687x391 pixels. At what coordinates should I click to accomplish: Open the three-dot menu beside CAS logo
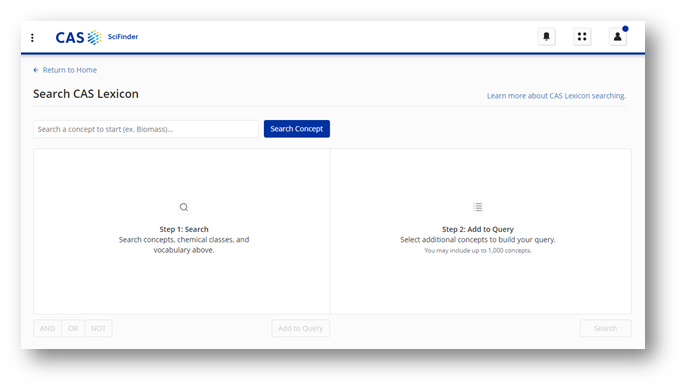tap(32, 38)
